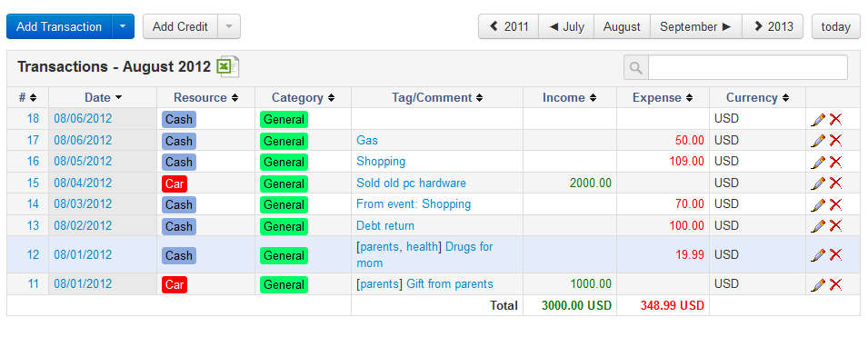The height and width of the screenshot is (337, 868).
Task: Edit the Drugs for mom transaction
Action: point(818,255)
